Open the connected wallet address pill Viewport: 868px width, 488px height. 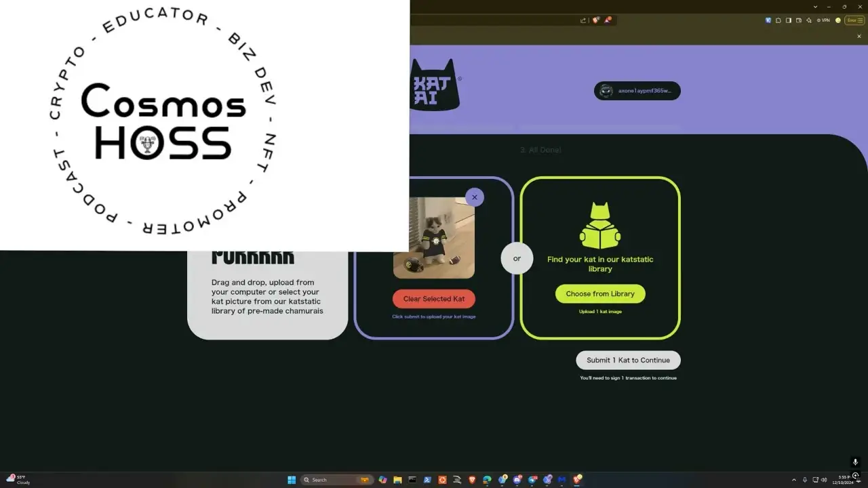click(637, 91)
